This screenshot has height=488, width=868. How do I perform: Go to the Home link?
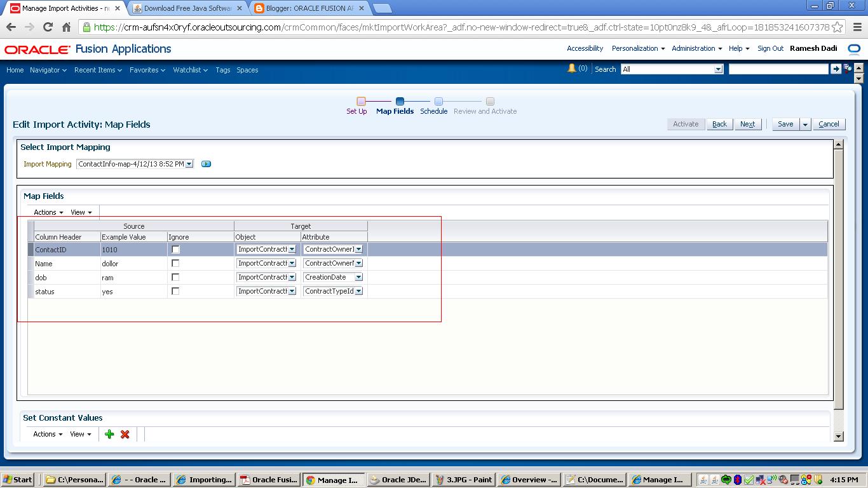15,70
